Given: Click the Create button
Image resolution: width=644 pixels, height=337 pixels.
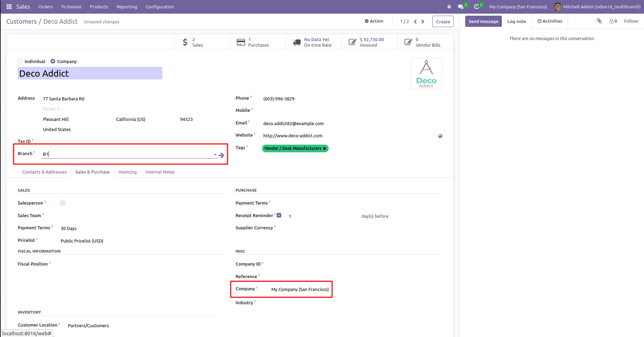Looking at the screenshot, I should click(443, 22).
